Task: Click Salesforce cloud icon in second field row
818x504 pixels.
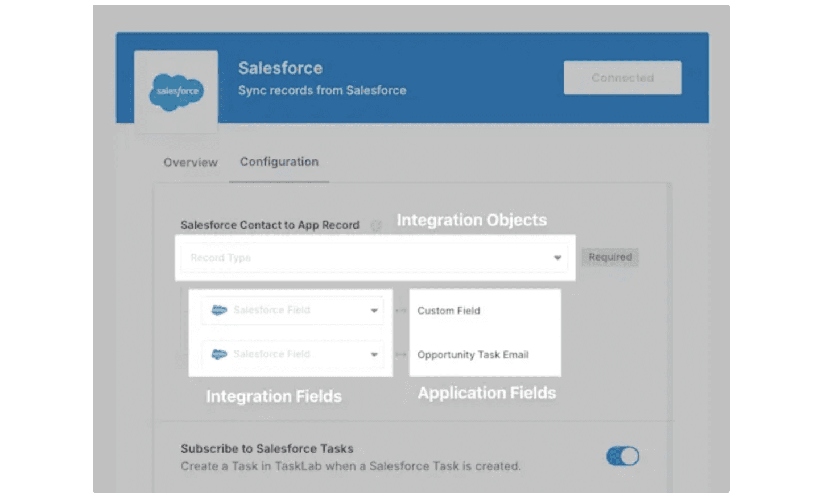Action: tap(219, 354)
